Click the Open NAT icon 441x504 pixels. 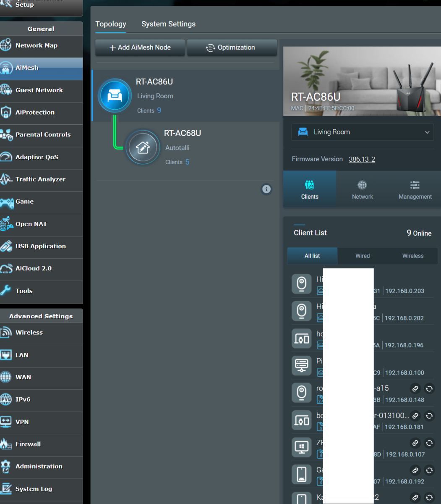(6, 224)
